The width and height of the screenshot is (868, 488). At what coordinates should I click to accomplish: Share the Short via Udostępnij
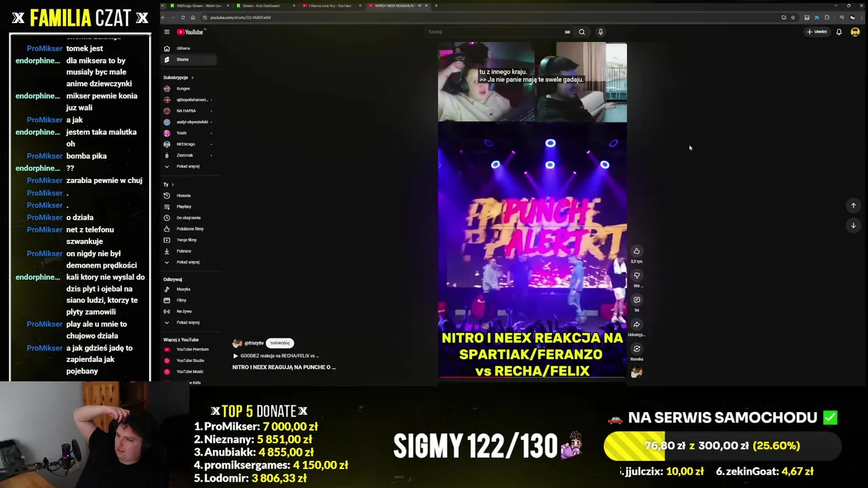tap(637, 325)
